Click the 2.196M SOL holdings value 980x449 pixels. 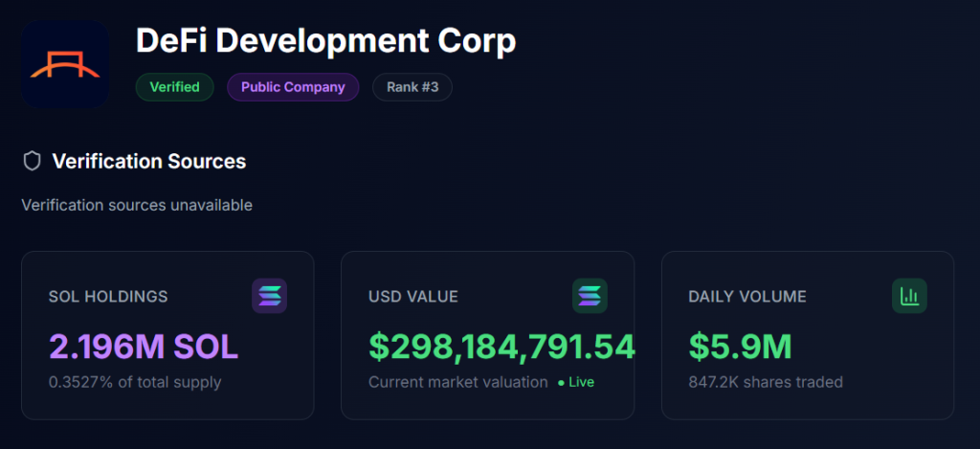144,348
